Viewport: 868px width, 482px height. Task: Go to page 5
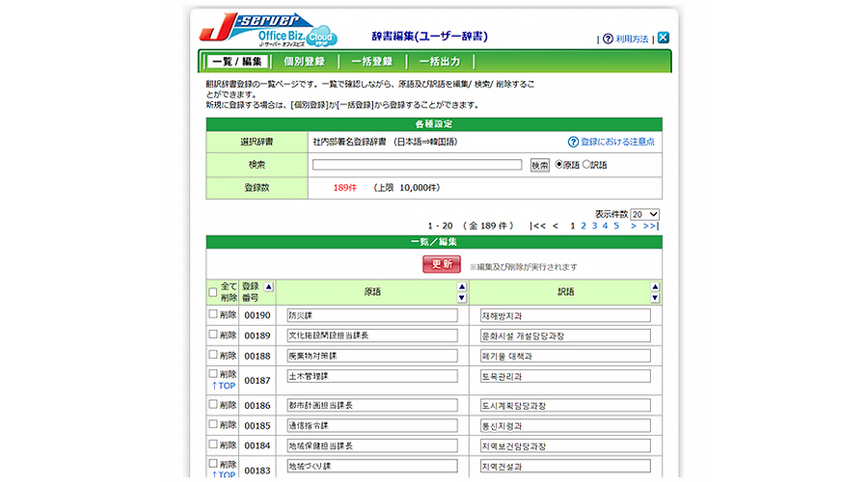point(616,226)
